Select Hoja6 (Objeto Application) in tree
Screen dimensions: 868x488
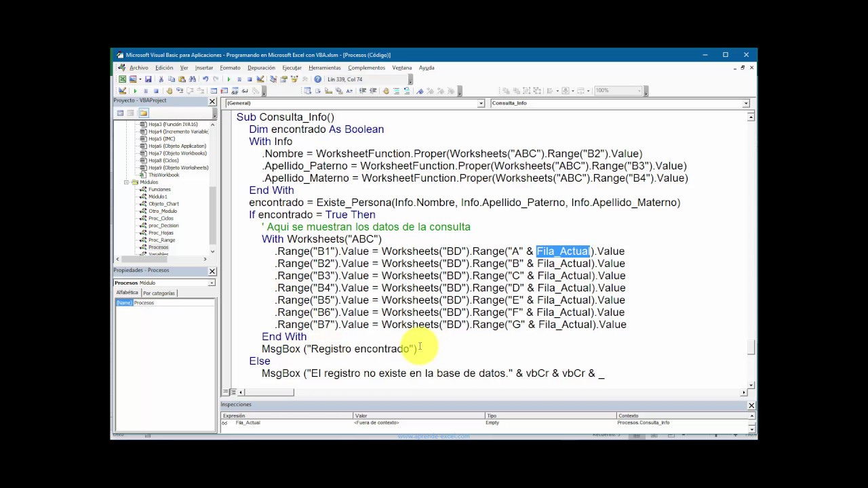(177, 146)
